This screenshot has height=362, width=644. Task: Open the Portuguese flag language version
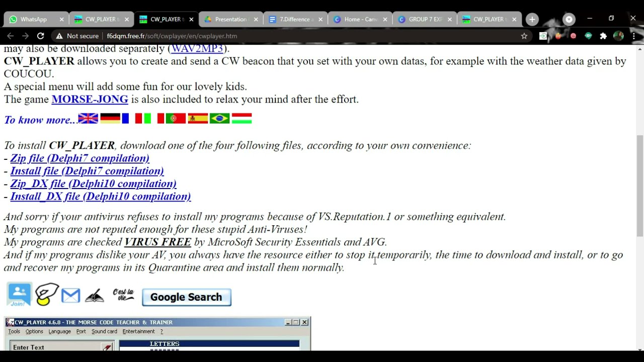coord(176,118)
